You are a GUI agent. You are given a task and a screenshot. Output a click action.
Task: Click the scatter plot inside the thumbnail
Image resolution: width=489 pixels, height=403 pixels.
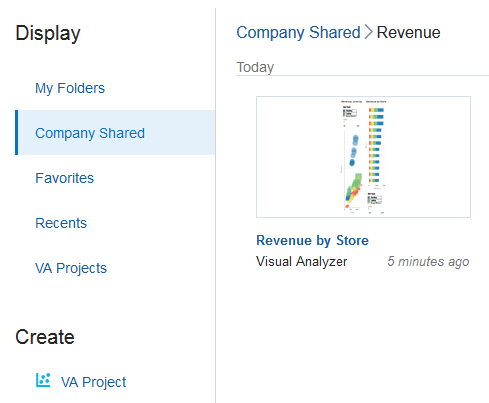coord(353,171)
